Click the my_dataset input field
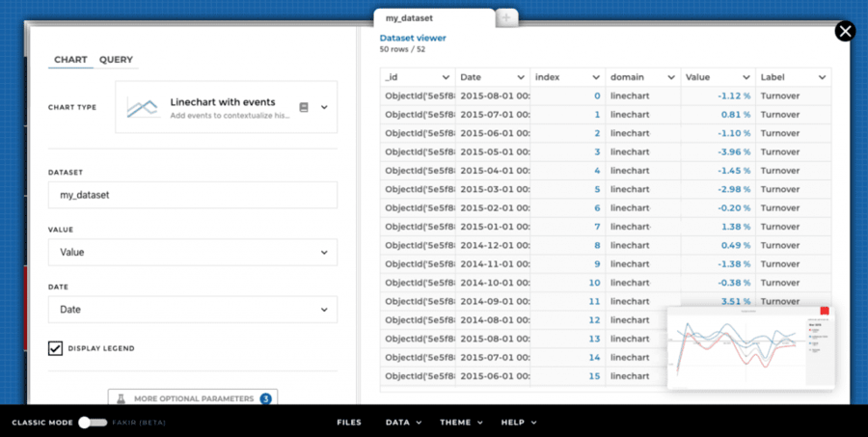 pyautogui.click(x=193, y=195)
